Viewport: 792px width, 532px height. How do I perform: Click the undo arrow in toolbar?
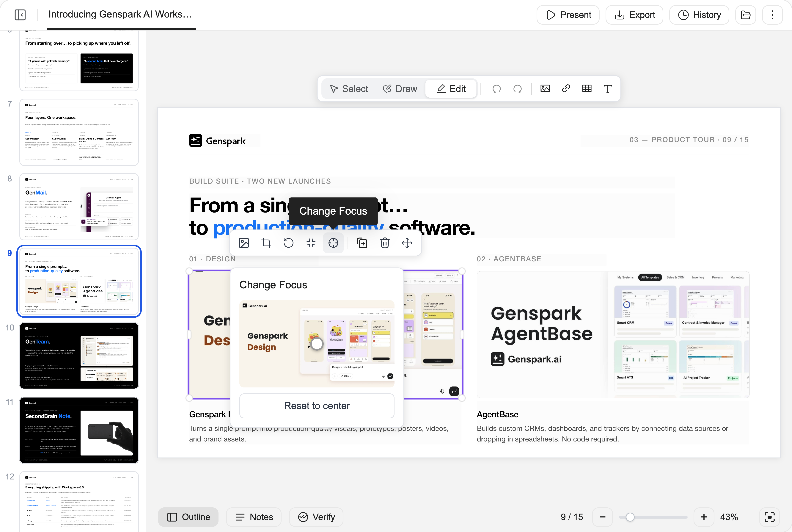pos(496,89)
